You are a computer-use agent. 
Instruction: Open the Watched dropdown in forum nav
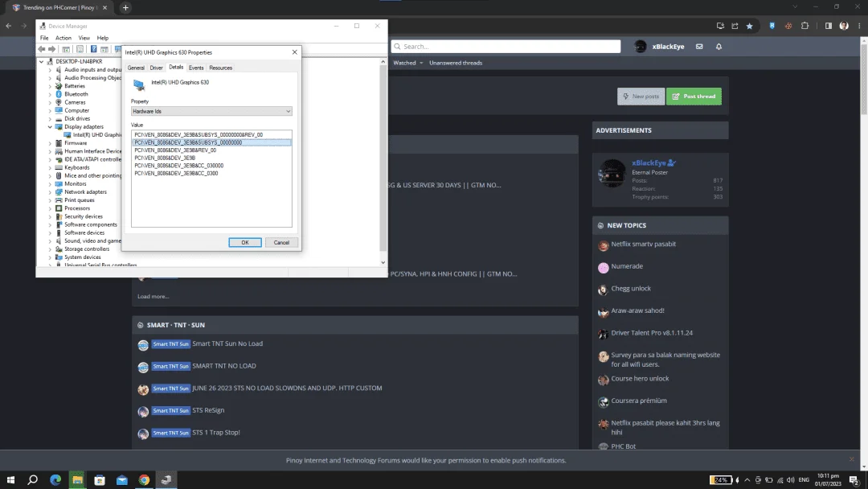[x=408, y=63]
